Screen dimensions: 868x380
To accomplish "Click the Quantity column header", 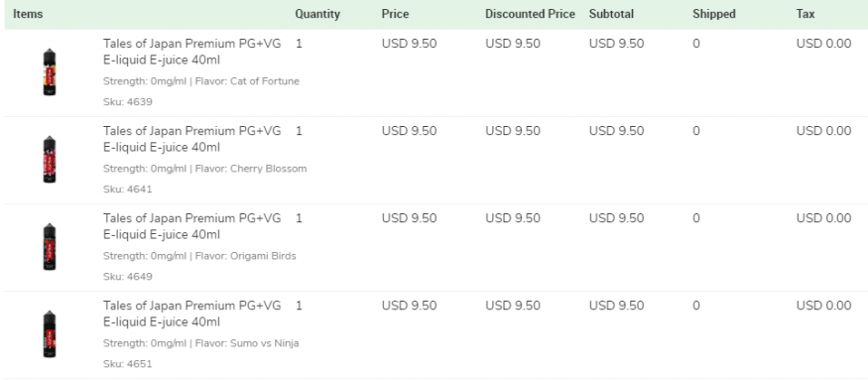I will click(x=317, y=14).
